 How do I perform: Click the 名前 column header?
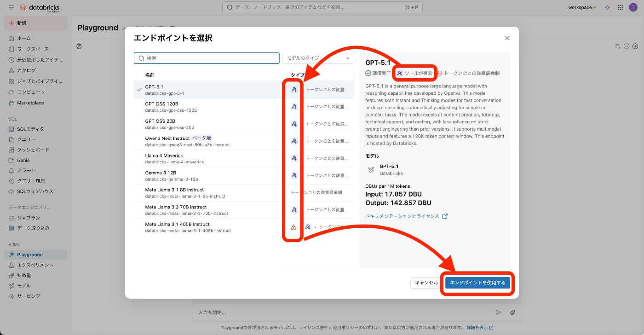[x=150, y=75]
